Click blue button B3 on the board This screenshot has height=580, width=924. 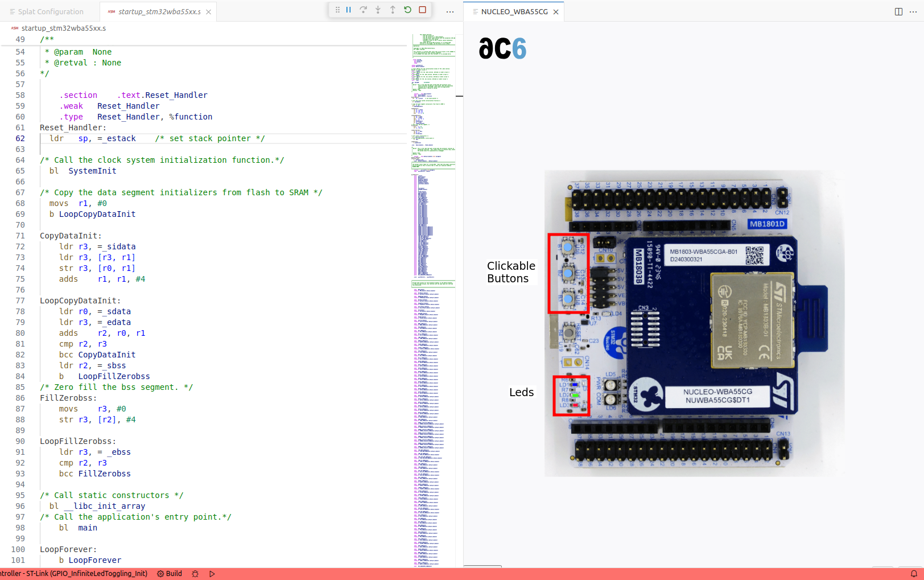point(568,298)
